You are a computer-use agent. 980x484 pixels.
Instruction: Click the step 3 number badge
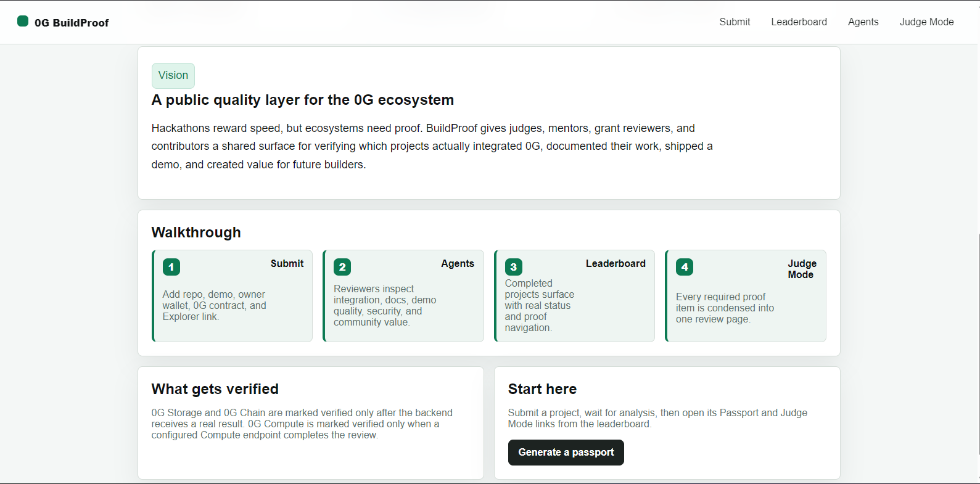click(513, 267)
